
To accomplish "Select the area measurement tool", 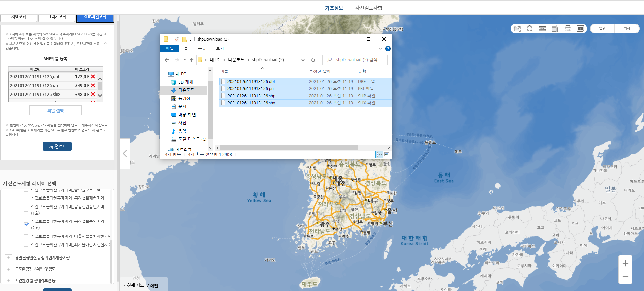I will point(555,29).
